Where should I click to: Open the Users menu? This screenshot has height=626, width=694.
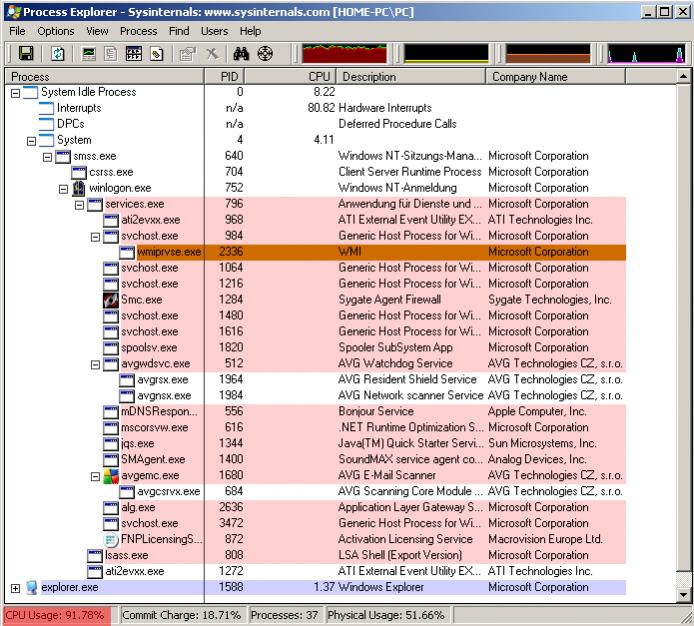click(x=214, y=31)
